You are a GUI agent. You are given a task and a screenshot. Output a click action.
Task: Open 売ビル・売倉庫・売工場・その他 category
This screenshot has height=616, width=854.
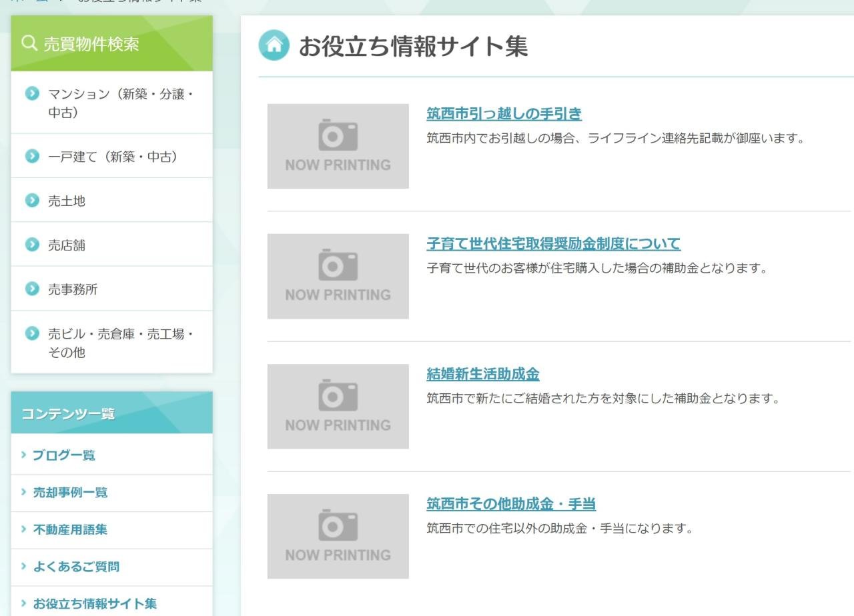click(x=112, y=342)
